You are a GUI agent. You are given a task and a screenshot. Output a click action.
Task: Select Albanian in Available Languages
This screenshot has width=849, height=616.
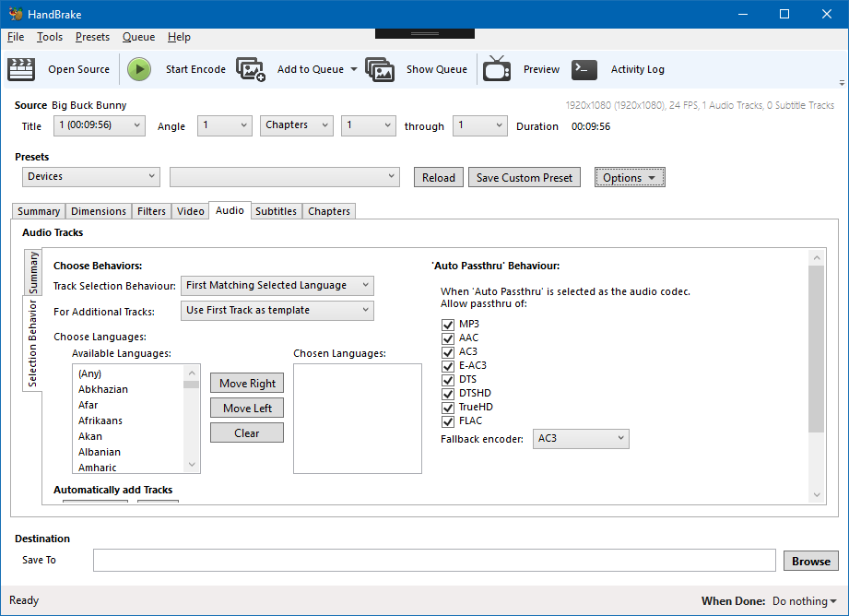(x=99, y=453)
